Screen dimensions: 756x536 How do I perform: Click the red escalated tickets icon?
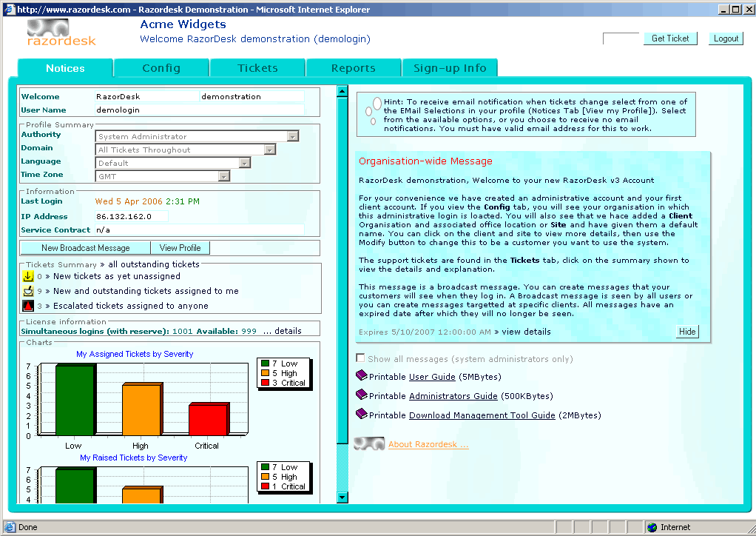point(28,306)
